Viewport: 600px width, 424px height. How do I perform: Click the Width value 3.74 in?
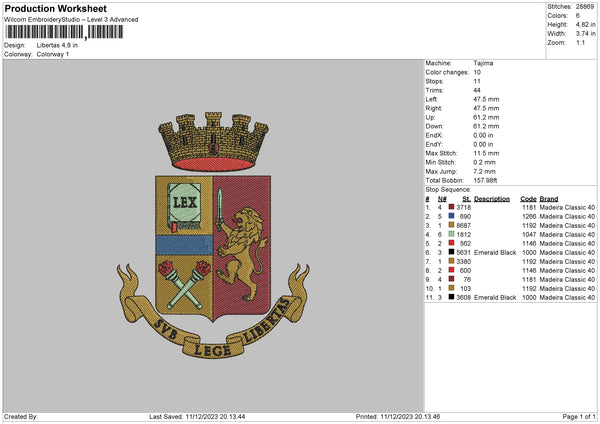[x=585, y=34]
